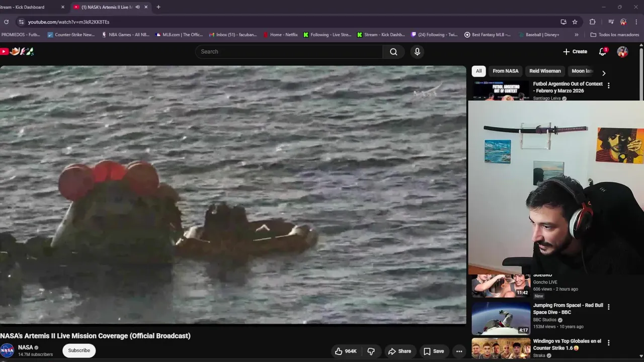This screenshot has height=362, width=644.
Task: Open the MLB.com bookmark
Action: point(179,35)
